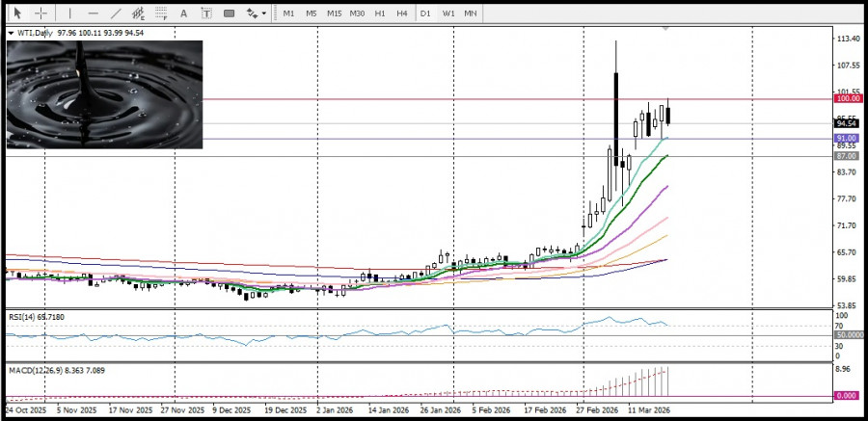Select the cursor arrow tool
Image resolution: width=868 pixels, height=421 pixels.
(x=16, y=13)
